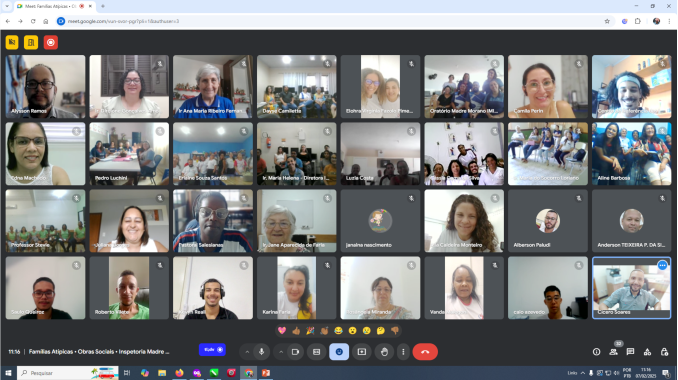Expand microphone audio settings chevron
This screenshot has width=678, height=380.
[247, 352]
